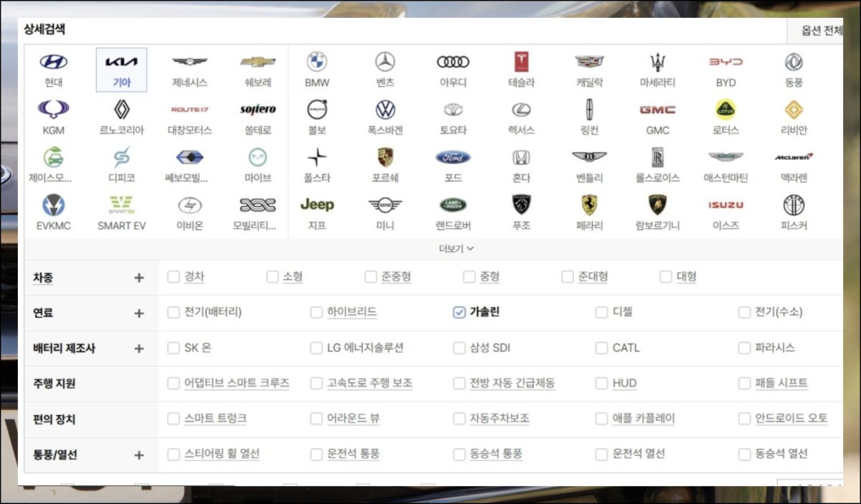861x504 pixels.
Task: Check the CATL battery maker box
Action: [x=601, y=348]
